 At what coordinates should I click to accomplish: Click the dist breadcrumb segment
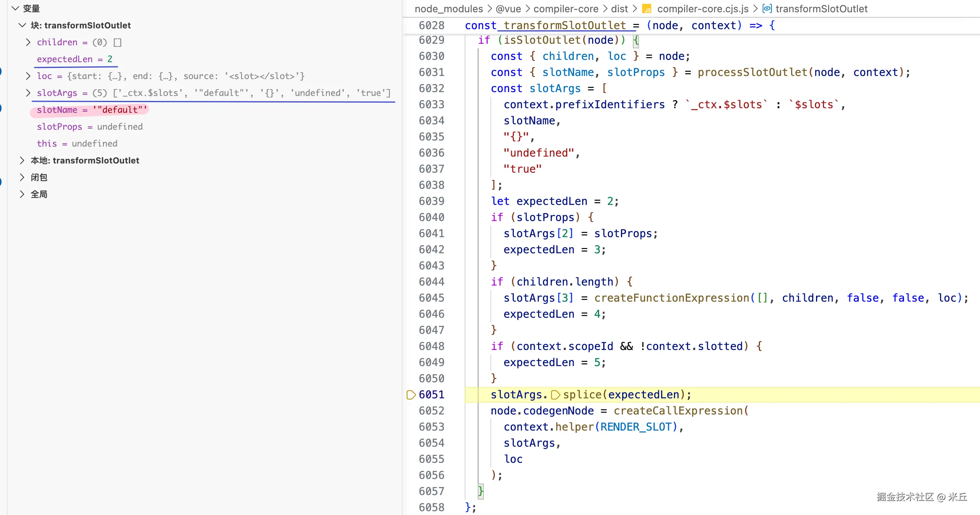pos(619,9)
